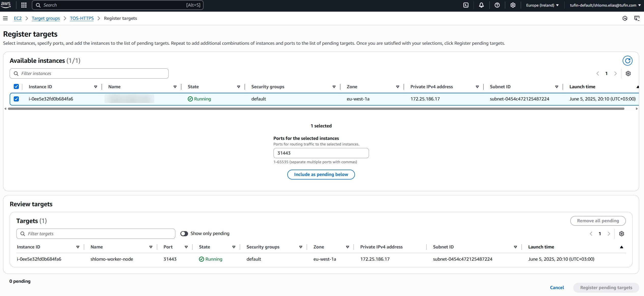Open AWS CloudShell icon in top bar

pyautogui.click(x=466, y=5)
